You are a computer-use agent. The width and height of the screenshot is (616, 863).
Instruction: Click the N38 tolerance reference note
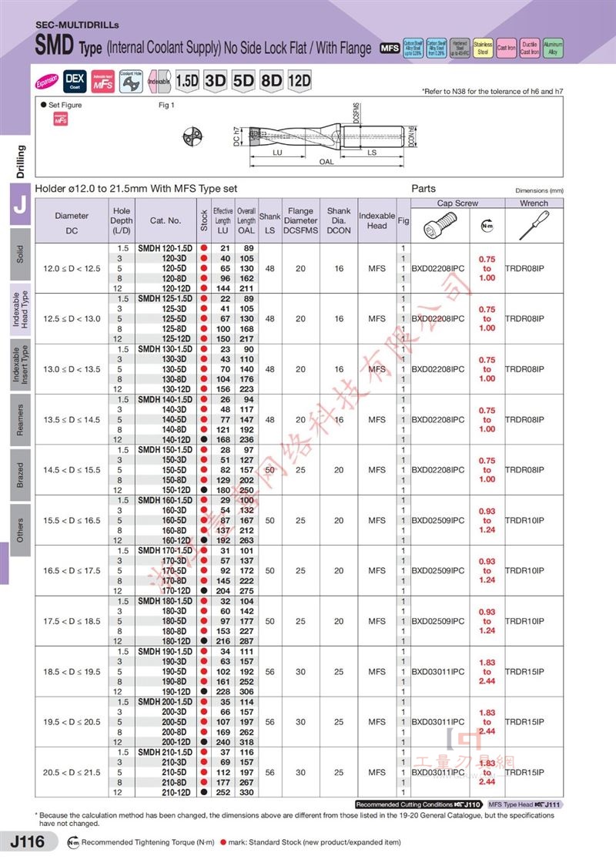coord(493,92)
